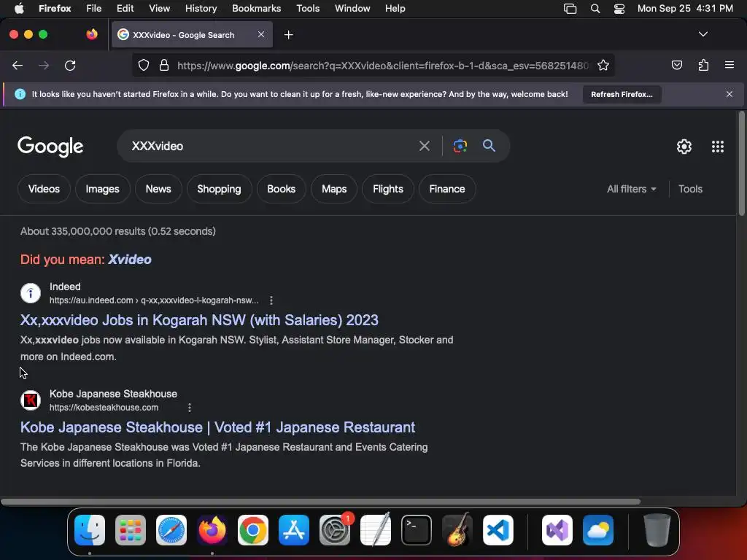Close the XXXvideo Google Search tab
The width and height of the screenshot is (747, 560).
pos(261,34)
